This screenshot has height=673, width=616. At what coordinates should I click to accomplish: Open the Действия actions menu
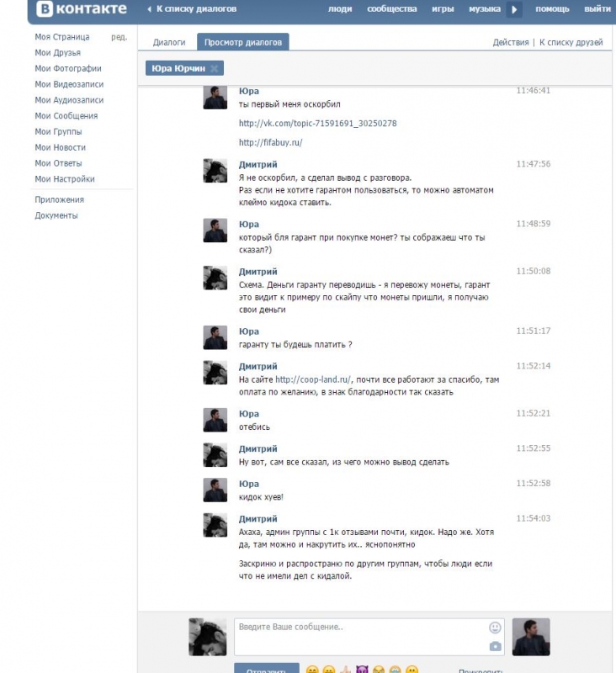[x=511, y=42]
